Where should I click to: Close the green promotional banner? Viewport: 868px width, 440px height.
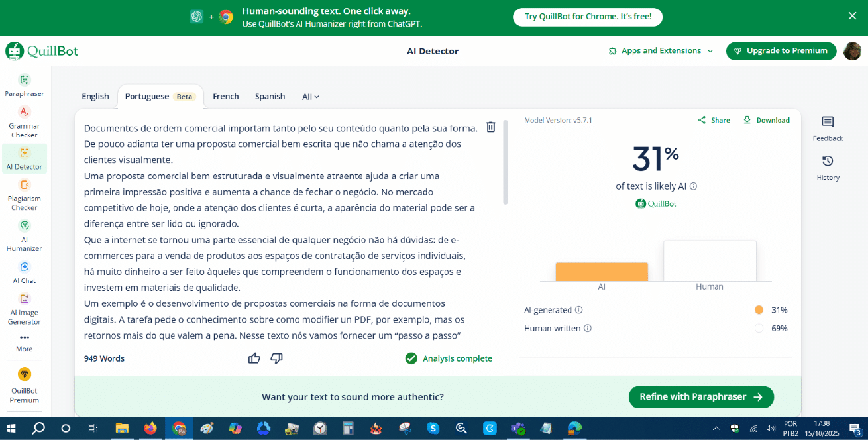(852, 16)
